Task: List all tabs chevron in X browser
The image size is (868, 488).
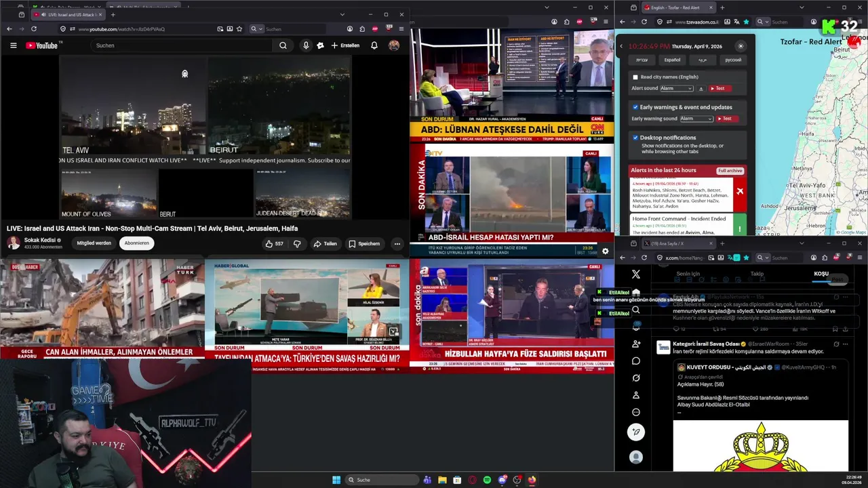Action: 802,243
